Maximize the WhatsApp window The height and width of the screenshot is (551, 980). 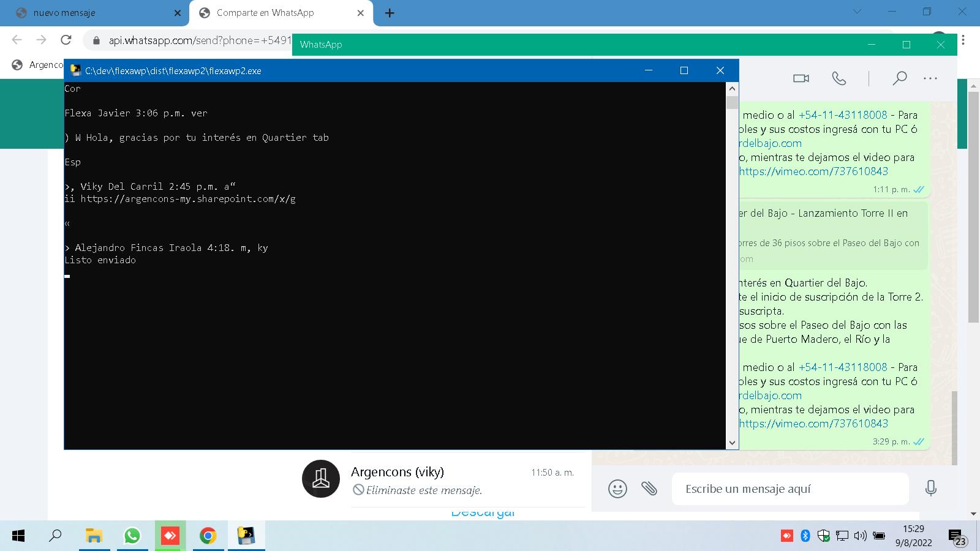(907, 45)
